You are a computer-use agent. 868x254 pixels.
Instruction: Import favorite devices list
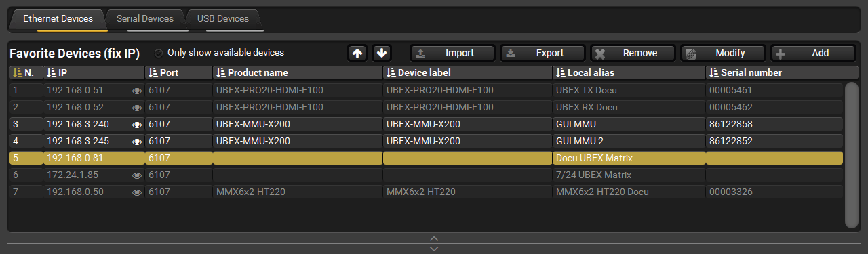coord(452,53)
